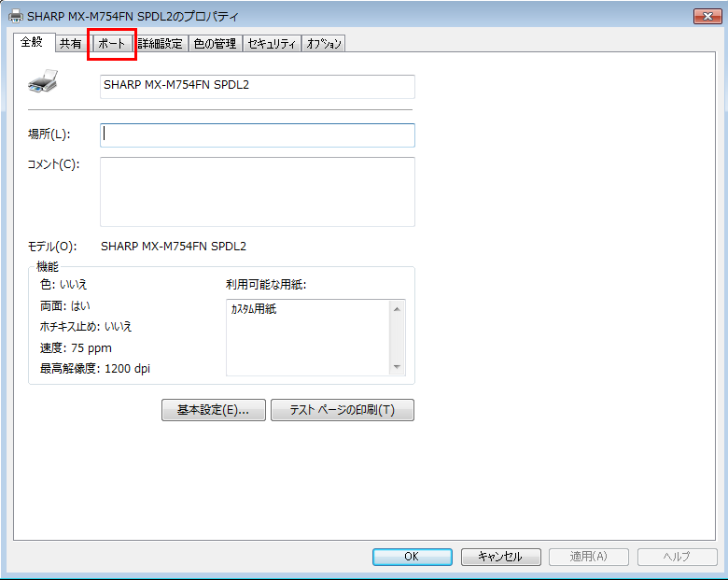The width and height of the screenshot is (728, 580).
Task: Close the printer properties dialog
Action: [704, 16]
